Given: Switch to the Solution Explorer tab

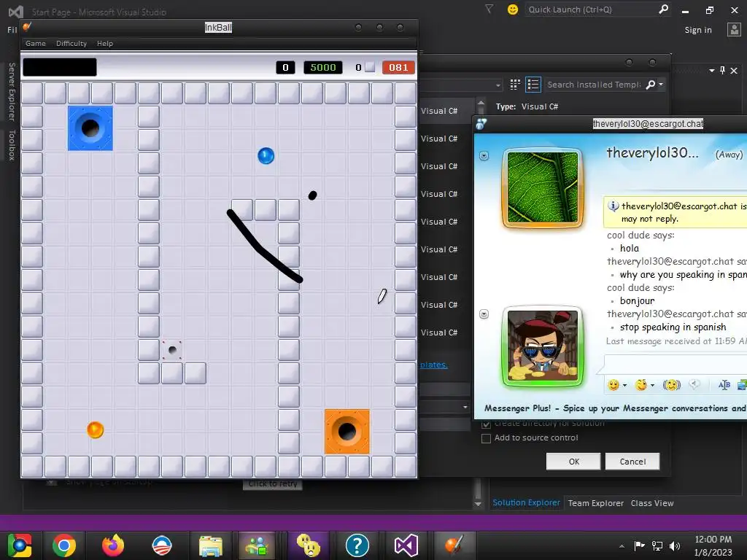Looking at the screenshot, I should tap(526, 503).
